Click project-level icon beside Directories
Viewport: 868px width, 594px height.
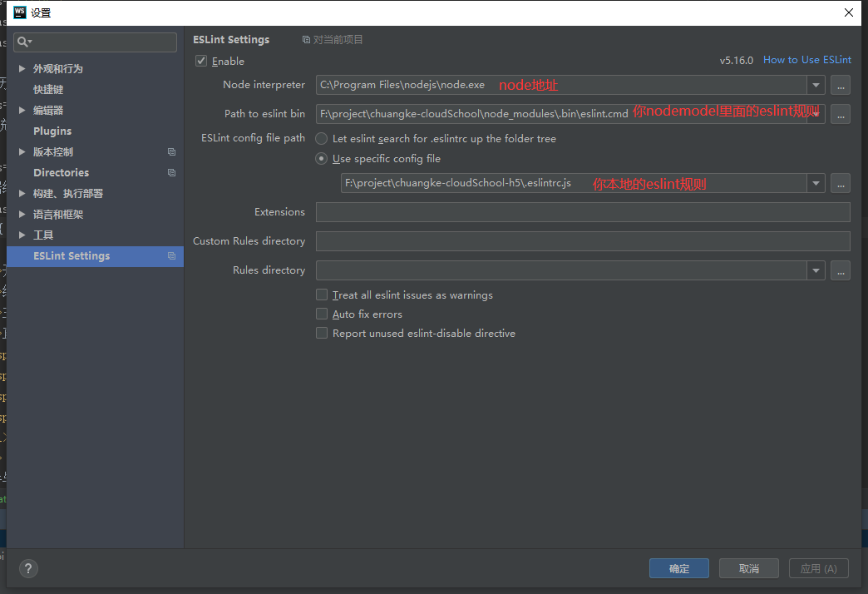(x=171, y=173)
